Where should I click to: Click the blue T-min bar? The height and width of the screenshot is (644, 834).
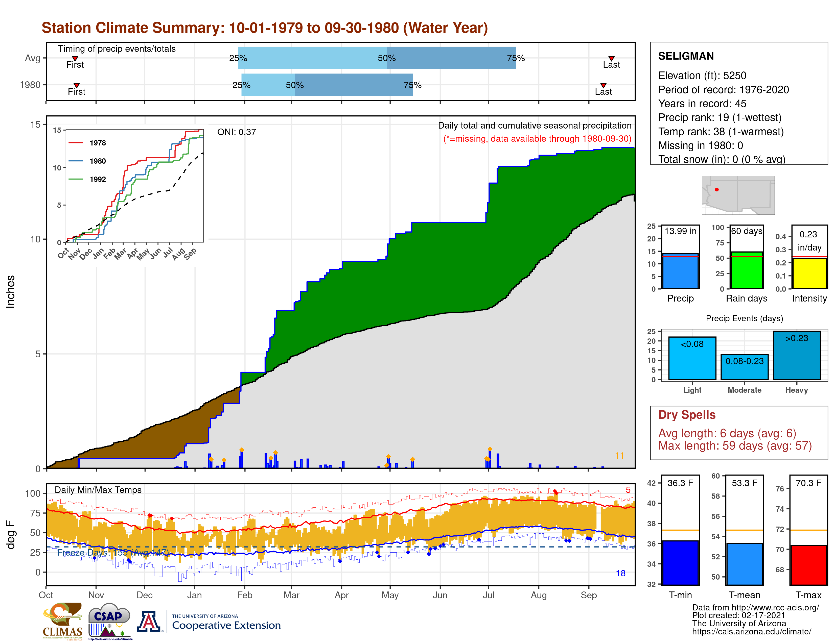point(680,563)
